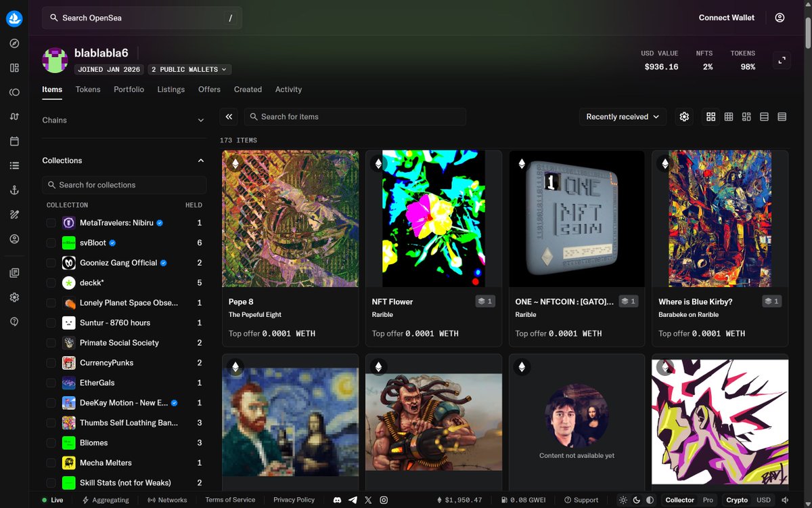Viewport: 812px width, 508px height.
Task: Open the Instagram link in footer
Action: (384, 500)
